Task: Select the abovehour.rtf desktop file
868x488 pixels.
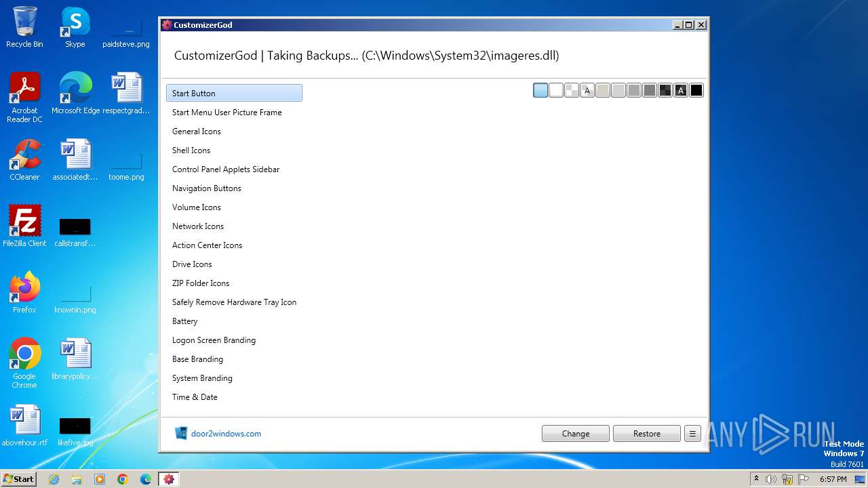Action: tap(24, 426)
